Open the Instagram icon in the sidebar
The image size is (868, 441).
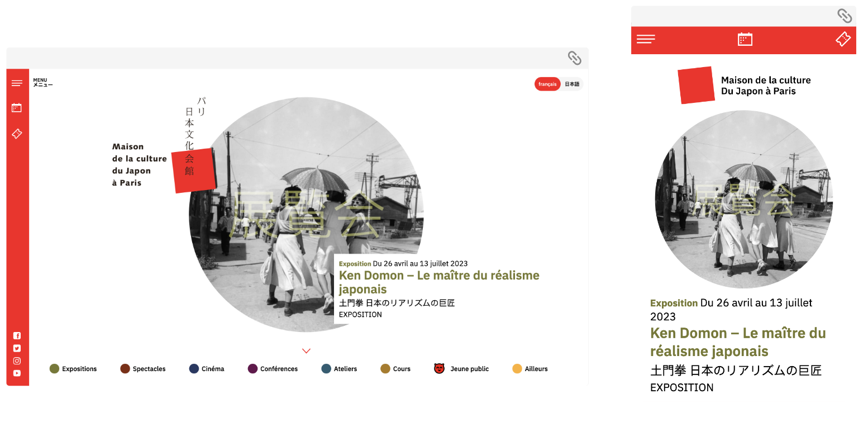point(17,361)
